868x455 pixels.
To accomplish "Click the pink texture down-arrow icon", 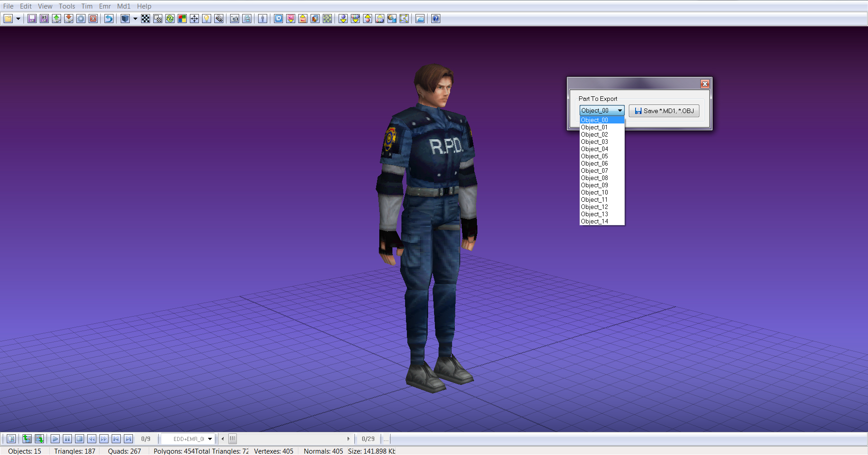I will click(x=291, y=19).
